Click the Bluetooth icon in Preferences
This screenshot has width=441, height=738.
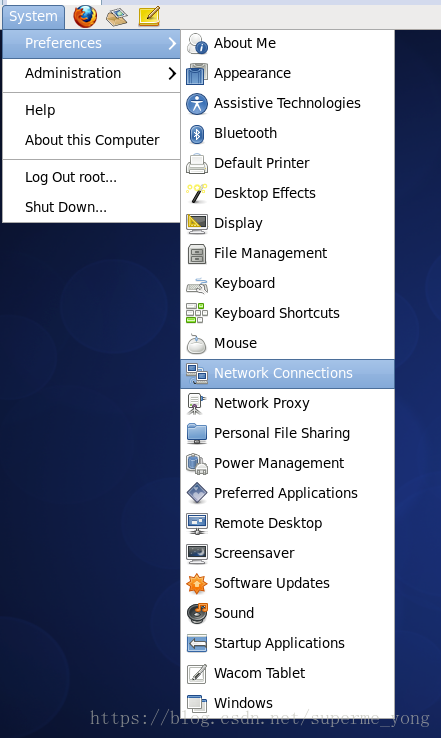point(197,134)
